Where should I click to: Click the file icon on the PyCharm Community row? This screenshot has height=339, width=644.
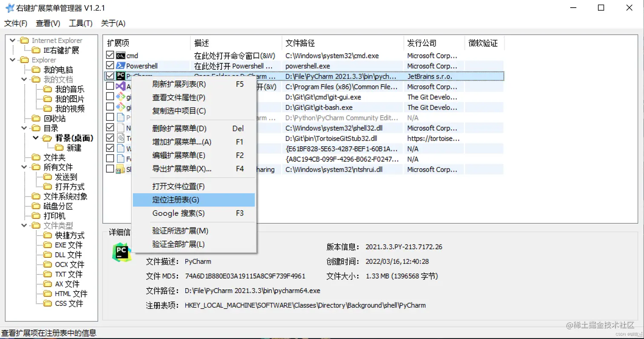[121, 117]
